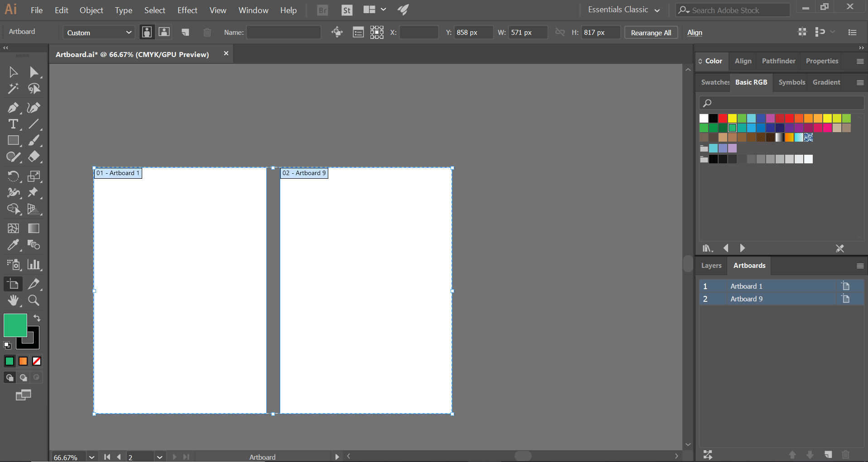Open the Effect menu

click(187, 10)
